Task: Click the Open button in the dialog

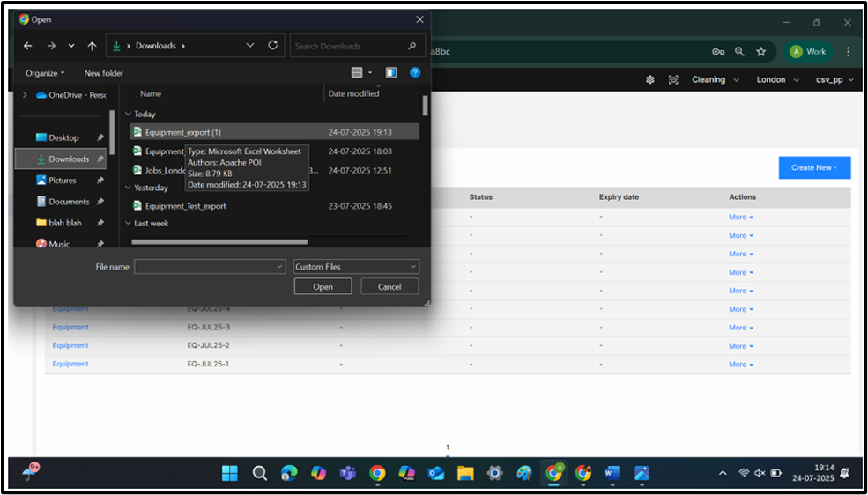Action: point(323,286)
